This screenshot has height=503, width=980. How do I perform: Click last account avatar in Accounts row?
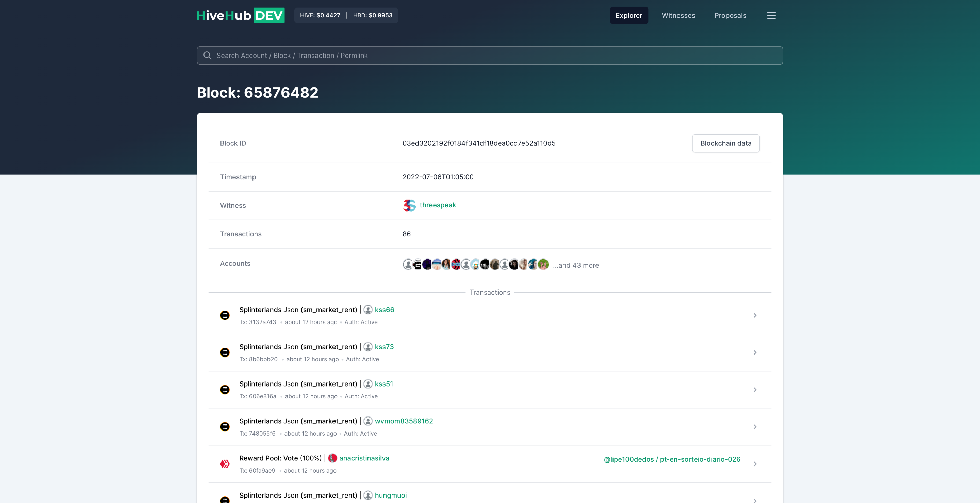coord(543,264)
